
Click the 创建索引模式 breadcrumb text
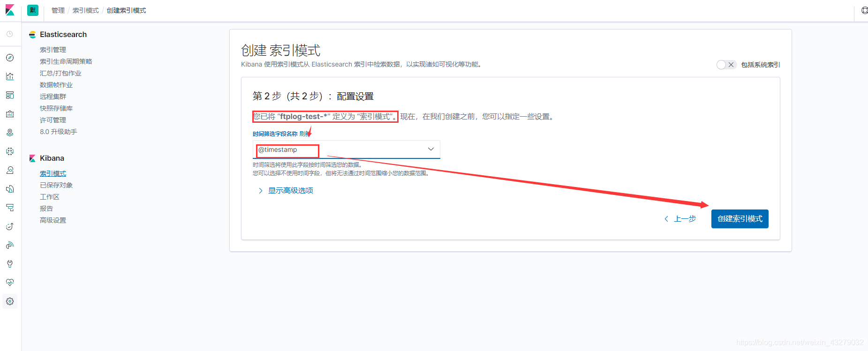126,10
